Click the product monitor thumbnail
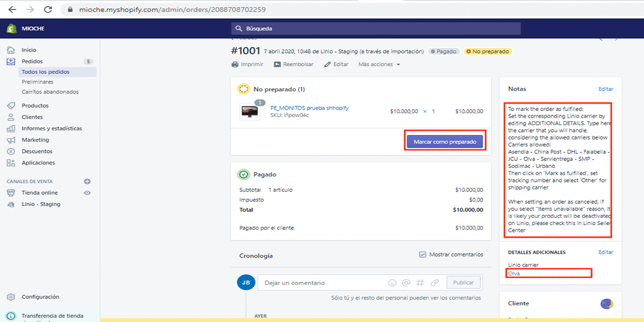This screenshot has width=644, height=322. pos(249,112)
